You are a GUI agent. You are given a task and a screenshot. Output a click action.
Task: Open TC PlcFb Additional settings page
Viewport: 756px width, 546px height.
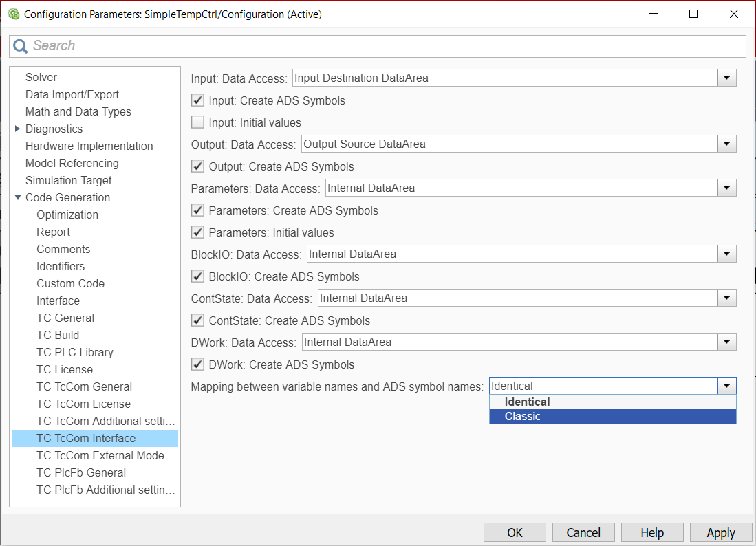[x=105, y=490]
